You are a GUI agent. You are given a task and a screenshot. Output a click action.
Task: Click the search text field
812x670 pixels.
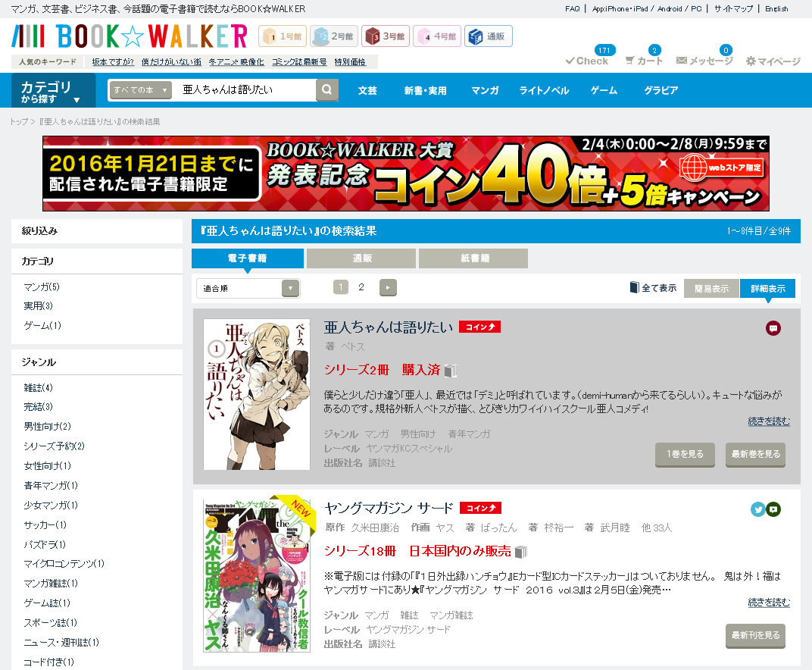246,89
